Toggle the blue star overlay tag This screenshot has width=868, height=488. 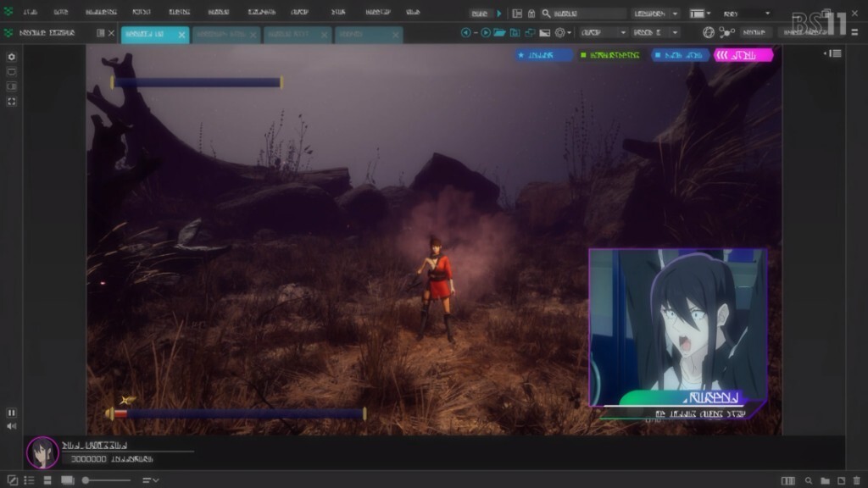[x=543, y=55]
